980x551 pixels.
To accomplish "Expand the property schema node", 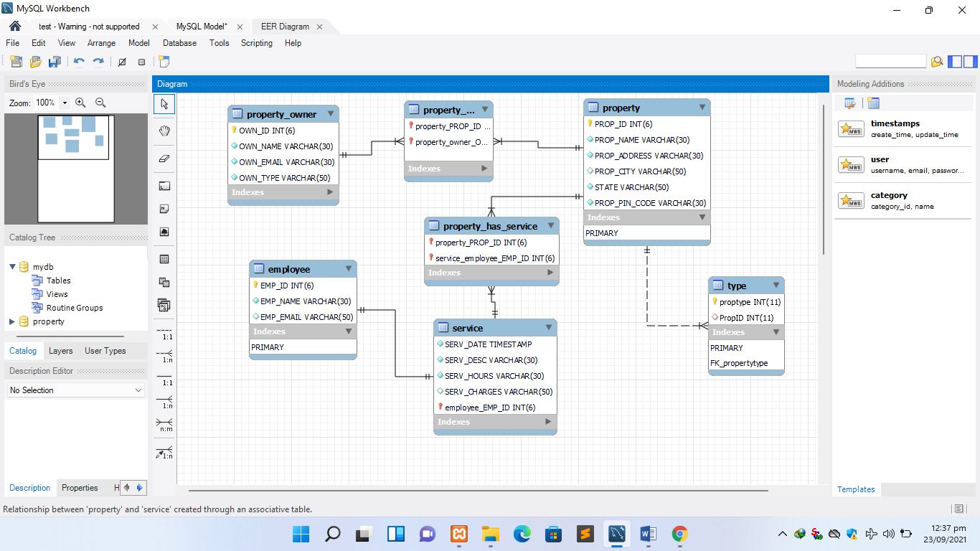I will tap(12, 321).
